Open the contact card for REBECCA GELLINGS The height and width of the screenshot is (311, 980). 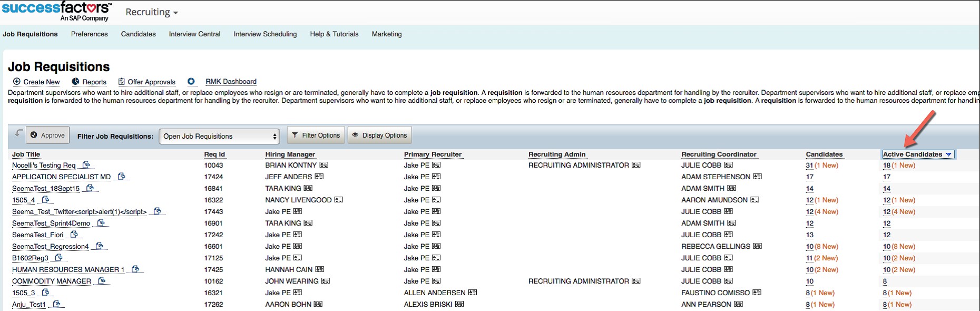tap(758, 246)
